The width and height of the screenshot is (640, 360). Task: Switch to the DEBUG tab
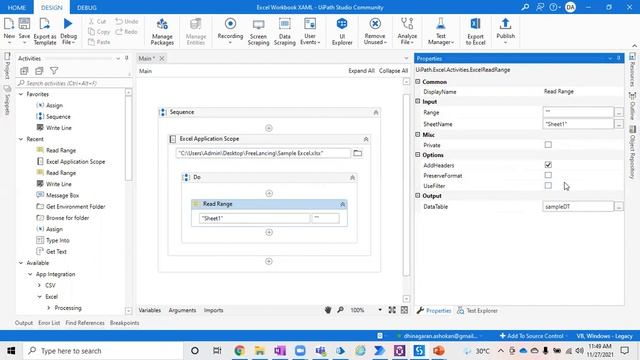tap(87, 7)
